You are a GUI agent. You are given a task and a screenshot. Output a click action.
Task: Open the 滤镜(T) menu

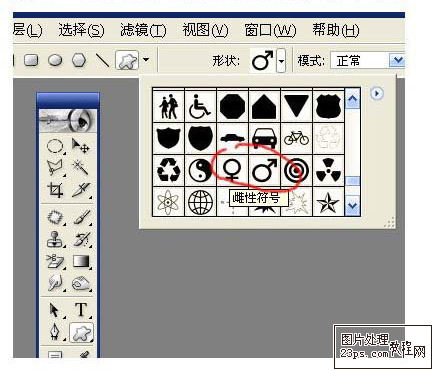pos(143,31)
